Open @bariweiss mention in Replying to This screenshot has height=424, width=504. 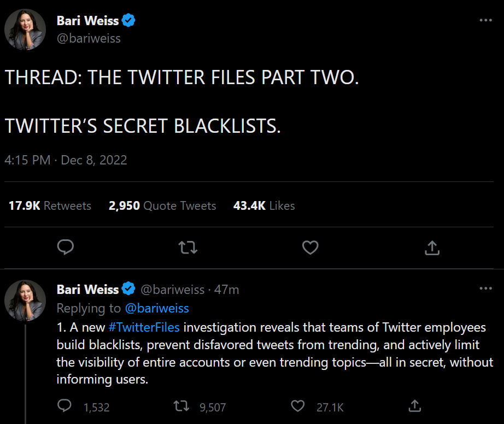(157, 308)
